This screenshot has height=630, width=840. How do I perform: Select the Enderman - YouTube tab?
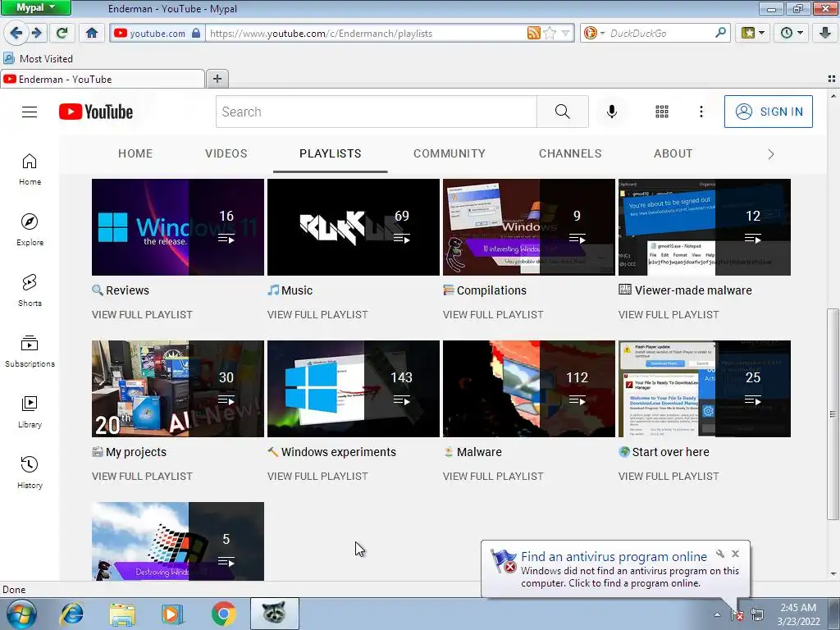(103, 79)
